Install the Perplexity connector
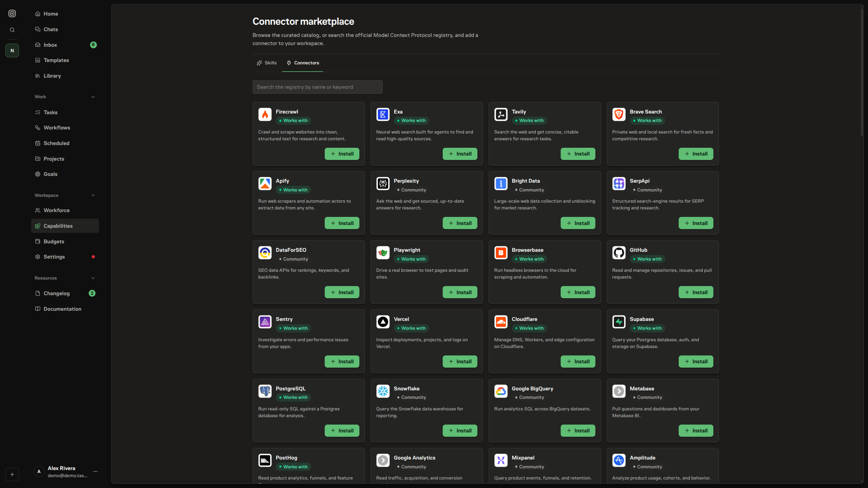 [x=460, y=223]
